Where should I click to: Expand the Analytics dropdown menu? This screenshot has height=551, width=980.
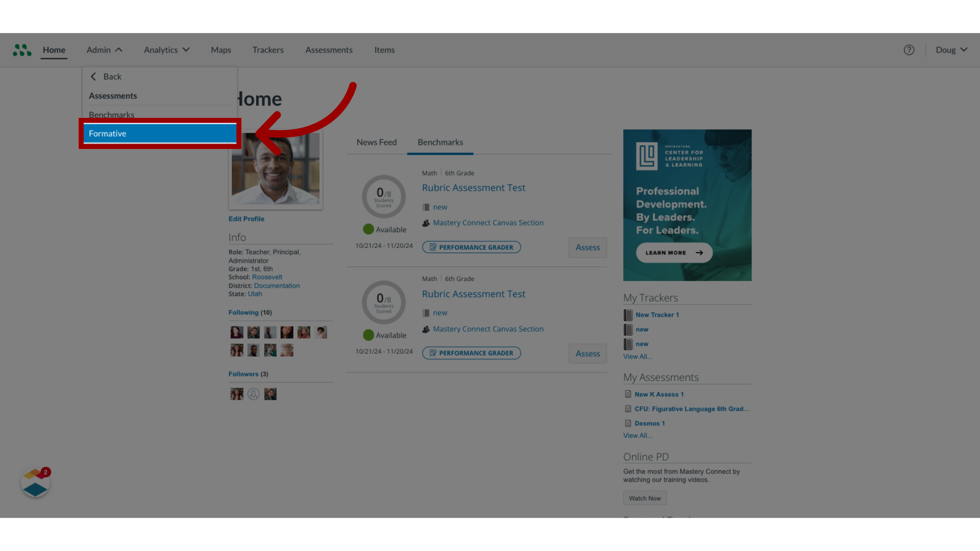pos(166,50)
